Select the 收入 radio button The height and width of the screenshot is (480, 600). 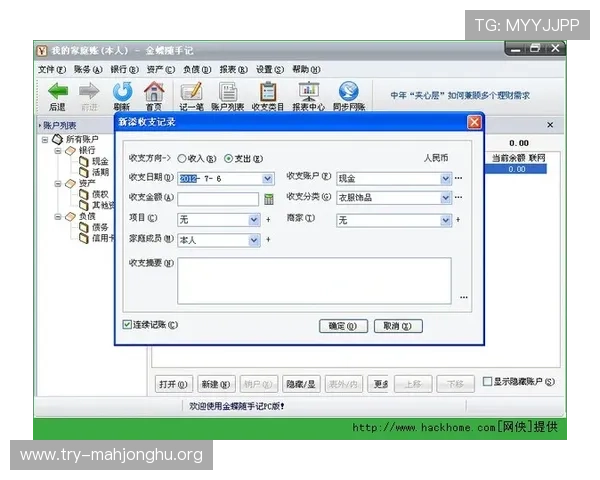point(182,158)
